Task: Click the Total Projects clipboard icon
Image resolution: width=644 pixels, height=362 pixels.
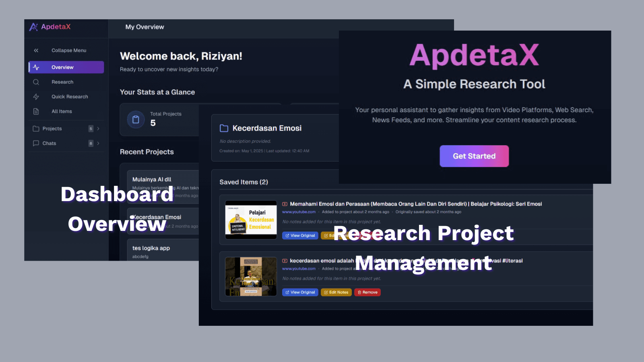Action: (136, 119)
